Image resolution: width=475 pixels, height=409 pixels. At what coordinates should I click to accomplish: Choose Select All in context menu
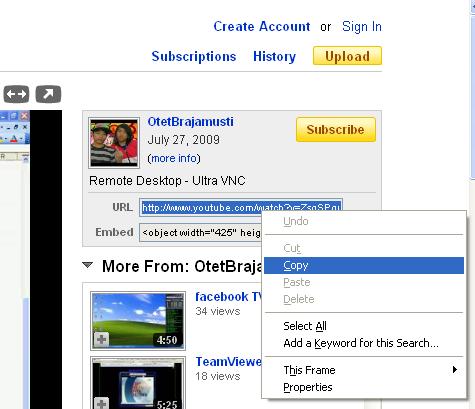(364, 326)
